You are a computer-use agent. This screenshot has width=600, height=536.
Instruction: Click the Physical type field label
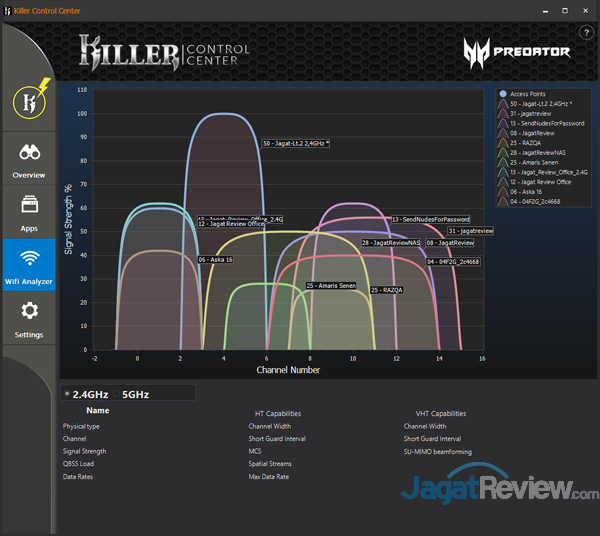tap(81, 426)
